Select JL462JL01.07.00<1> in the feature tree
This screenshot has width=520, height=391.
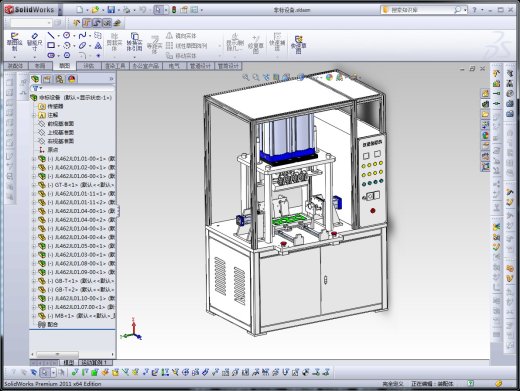[x=77, y=307]
